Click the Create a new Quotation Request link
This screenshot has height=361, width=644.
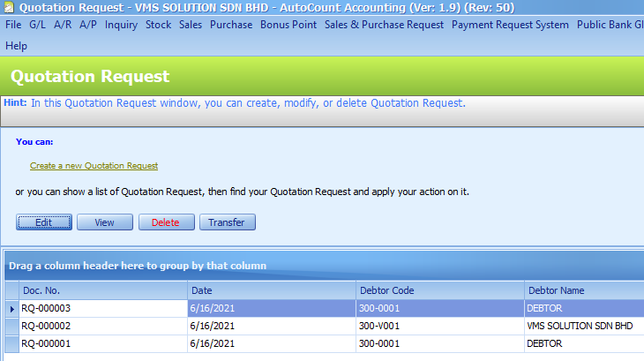click(x=94, y=166)
